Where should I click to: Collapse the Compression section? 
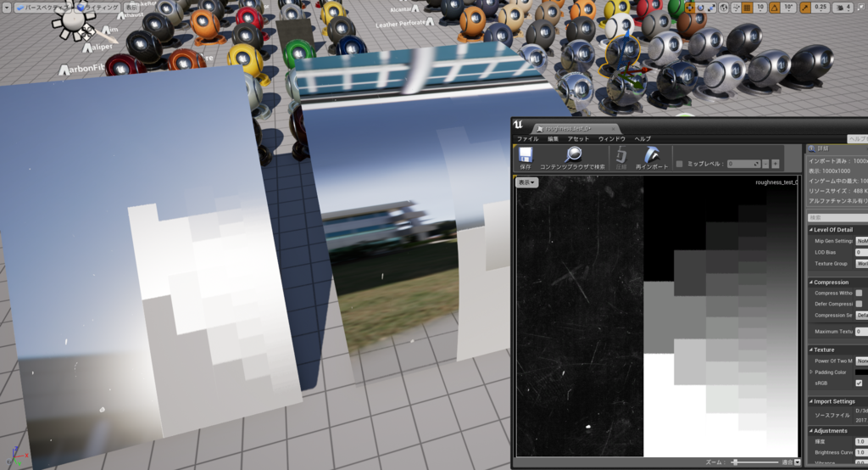click(x=811, y=283)
